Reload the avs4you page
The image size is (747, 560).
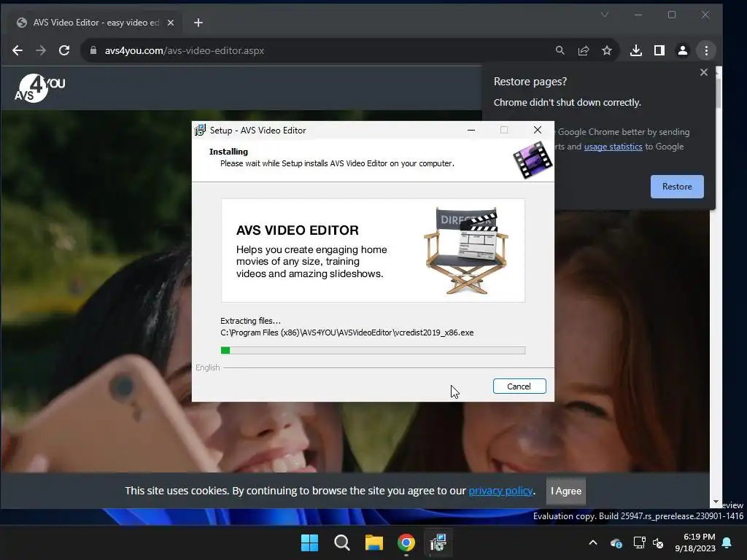tap(64, 50)
